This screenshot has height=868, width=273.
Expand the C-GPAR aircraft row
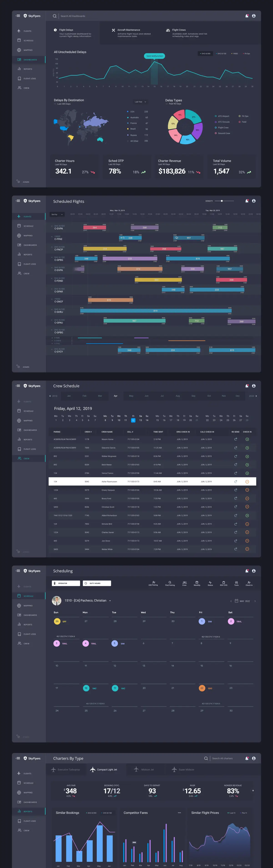tap(52, 289)
